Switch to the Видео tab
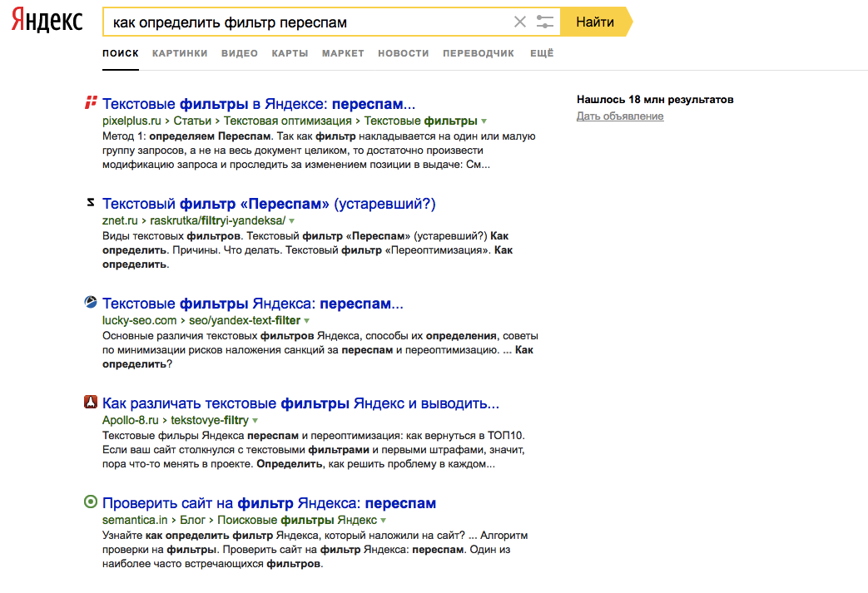 point(240,53)
